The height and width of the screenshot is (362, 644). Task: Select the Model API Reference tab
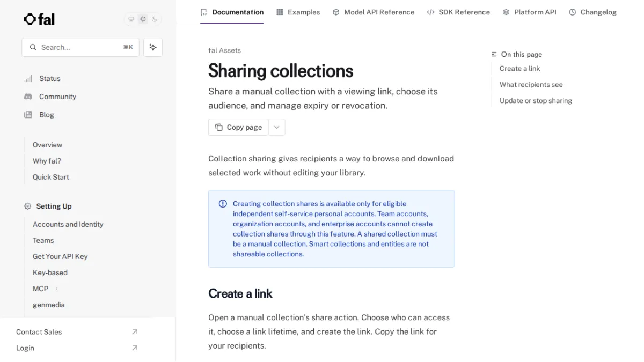(x=374, y=12)
